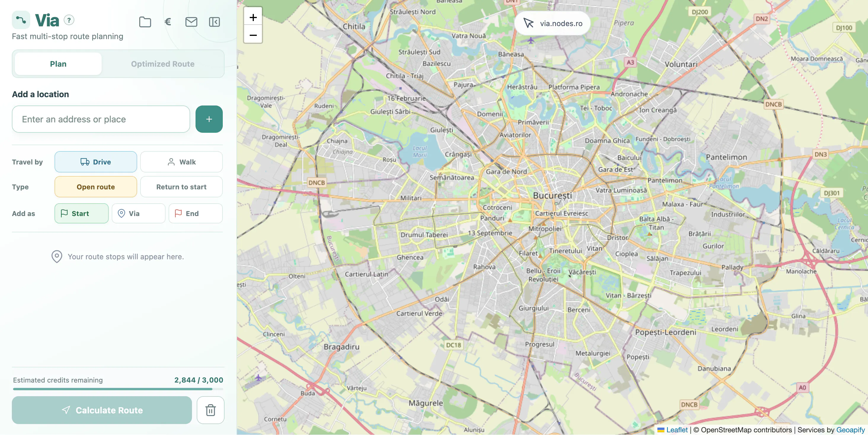Click the route stops placeholder pin
This screenshot has height=435, width=868.
pyautogui.click(x=57, y=256)
